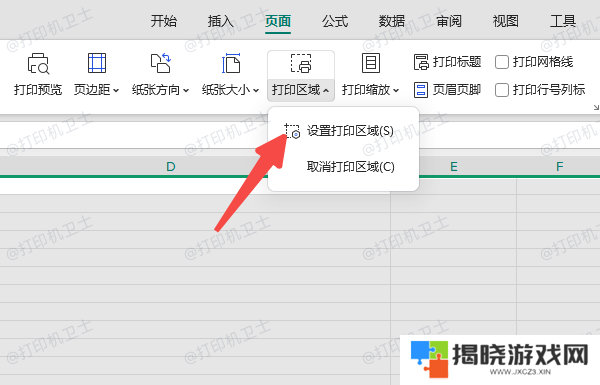
Task: Switch to the 开始 ribbon tab
Action: click(x=164, y=21)
